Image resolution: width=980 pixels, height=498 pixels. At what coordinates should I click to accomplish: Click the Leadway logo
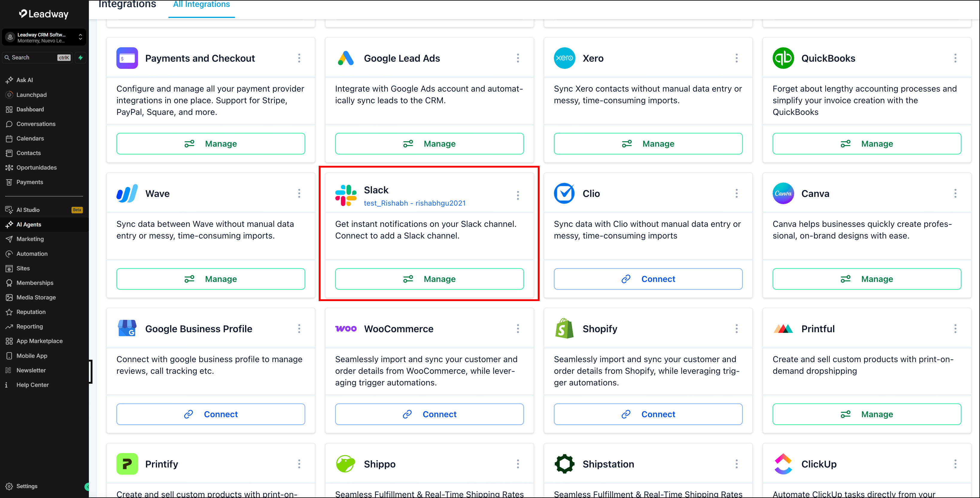44,14
